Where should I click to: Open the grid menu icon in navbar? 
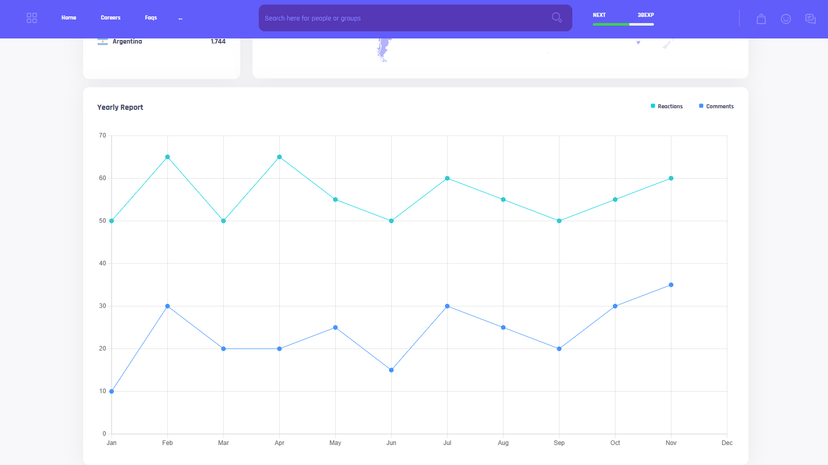[x=32, y=18]
